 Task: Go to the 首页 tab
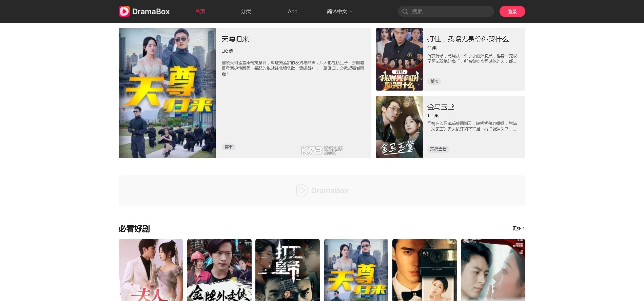click(200, 12)
